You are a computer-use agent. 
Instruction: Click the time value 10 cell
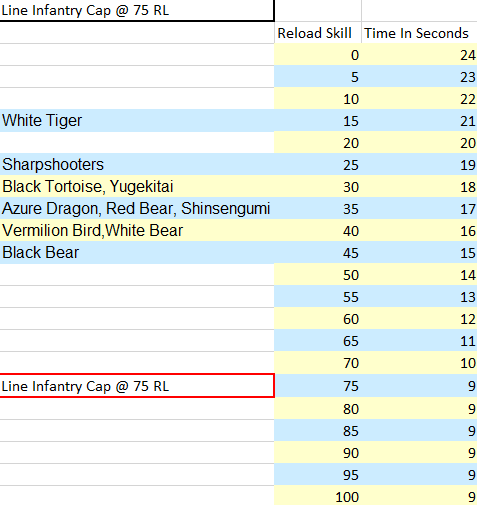tap(419, 363)
